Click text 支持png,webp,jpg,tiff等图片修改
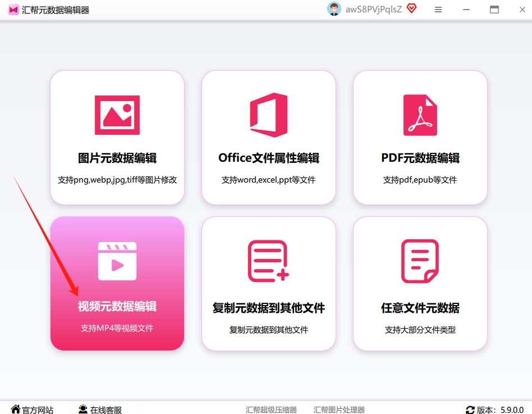Image resolution: width=532 pixels, height=414 pixels. 117,180
